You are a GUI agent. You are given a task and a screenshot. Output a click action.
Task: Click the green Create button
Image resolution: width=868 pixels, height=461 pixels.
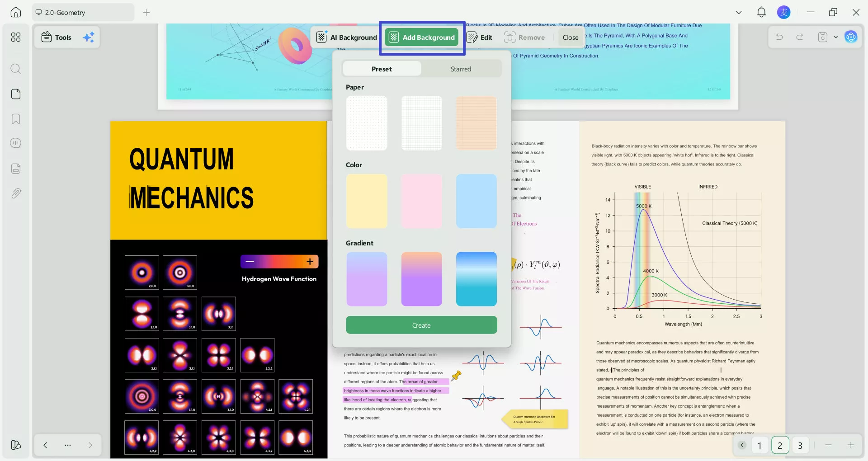point(421,325)
